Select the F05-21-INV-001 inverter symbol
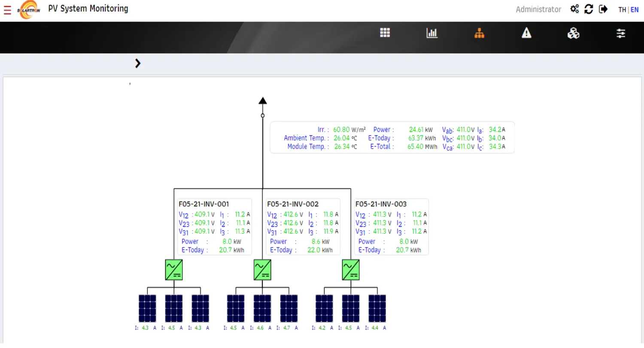644x348 pixels. point(174,270)
